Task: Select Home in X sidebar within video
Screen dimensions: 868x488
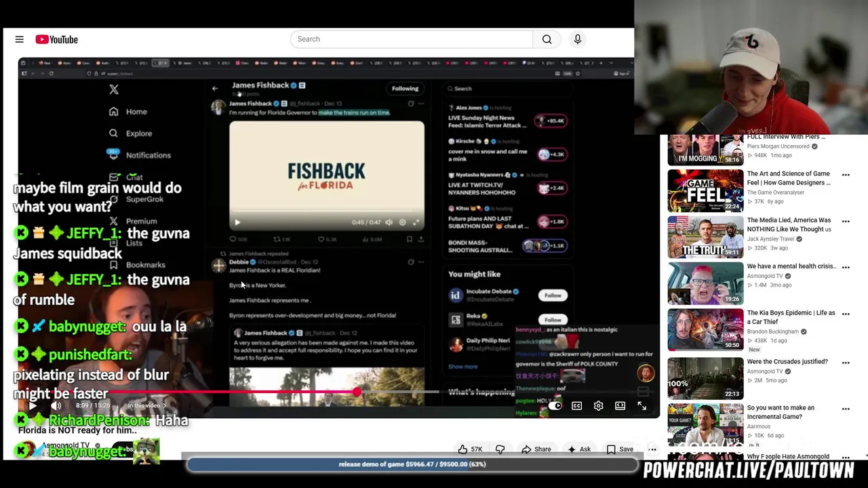Action: click(x=128, y=112)
